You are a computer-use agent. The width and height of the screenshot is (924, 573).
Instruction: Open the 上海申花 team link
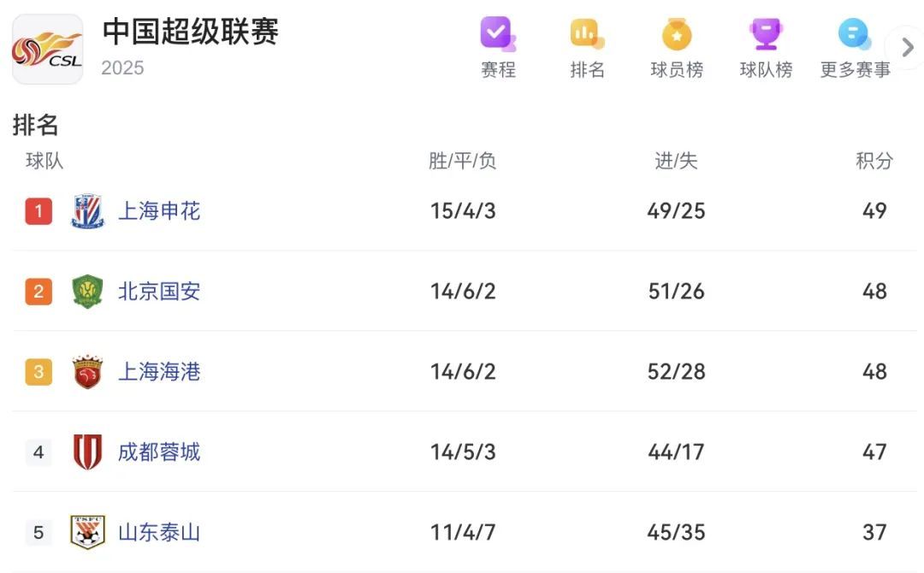pos(159,211)
